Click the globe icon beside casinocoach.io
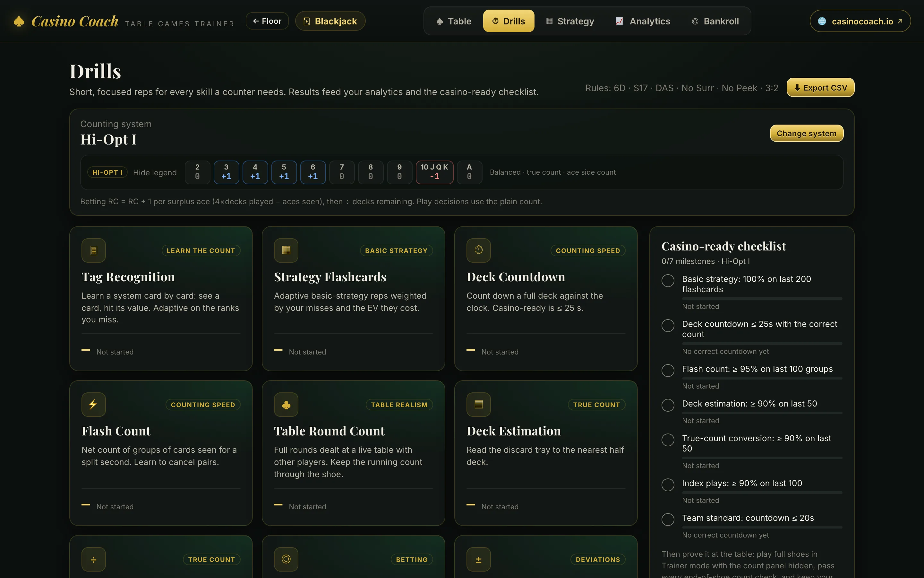This screenshot has height=578, width=924. tap(822, 22)
